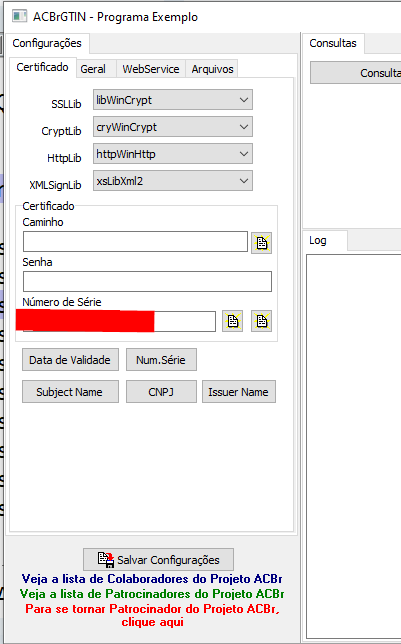This screenshot has width=401, height=644.
Task: Open the Consultas tab
Action: (x=333, y=43)
